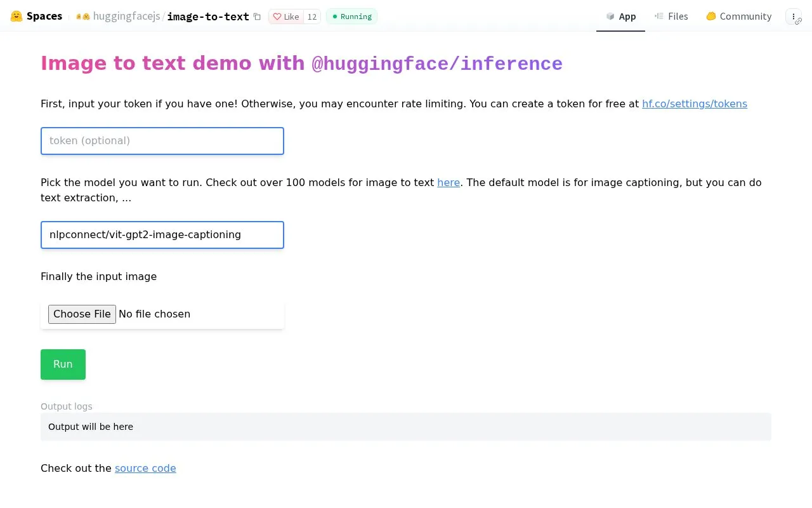
Task: Copy the space name with the copy icon
Action: [257, 17]
